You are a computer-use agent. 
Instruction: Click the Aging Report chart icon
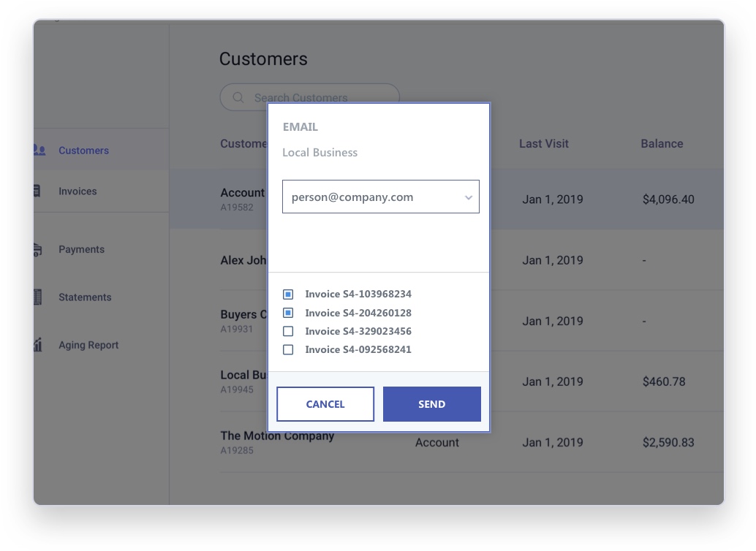[38, 344]
